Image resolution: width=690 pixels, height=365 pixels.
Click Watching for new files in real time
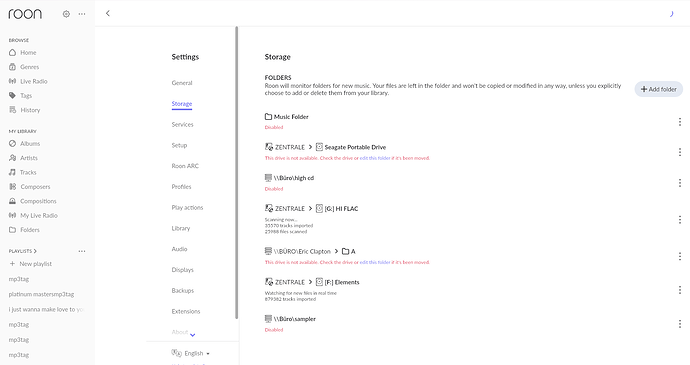(301, 293)
